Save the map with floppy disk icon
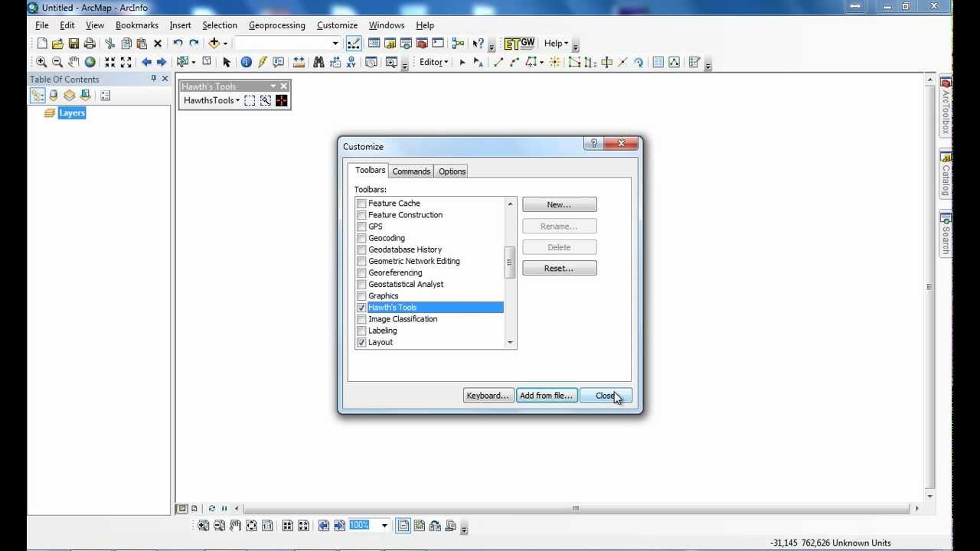The width and height of the screenshot is (980, 551). coord(73,44)
